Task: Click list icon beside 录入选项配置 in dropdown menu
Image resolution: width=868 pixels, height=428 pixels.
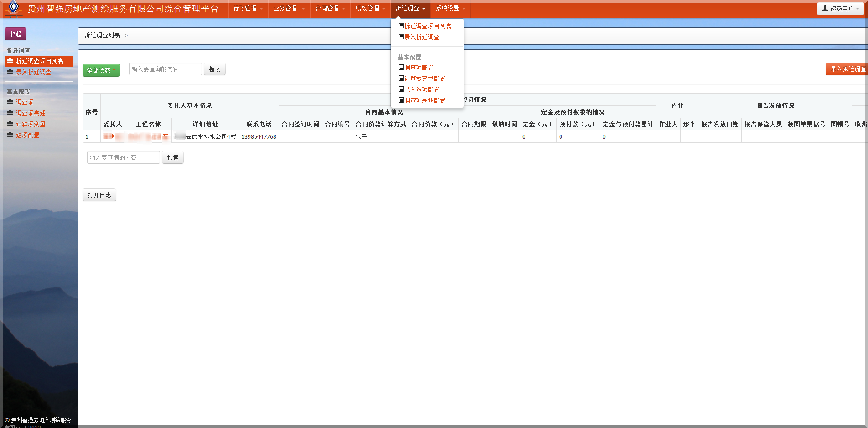Action: coord(401,89)
